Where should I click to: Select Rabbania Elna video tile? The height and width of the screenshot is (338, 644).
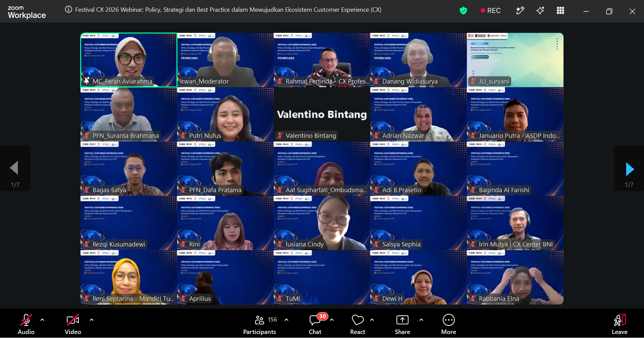point(515,277)
